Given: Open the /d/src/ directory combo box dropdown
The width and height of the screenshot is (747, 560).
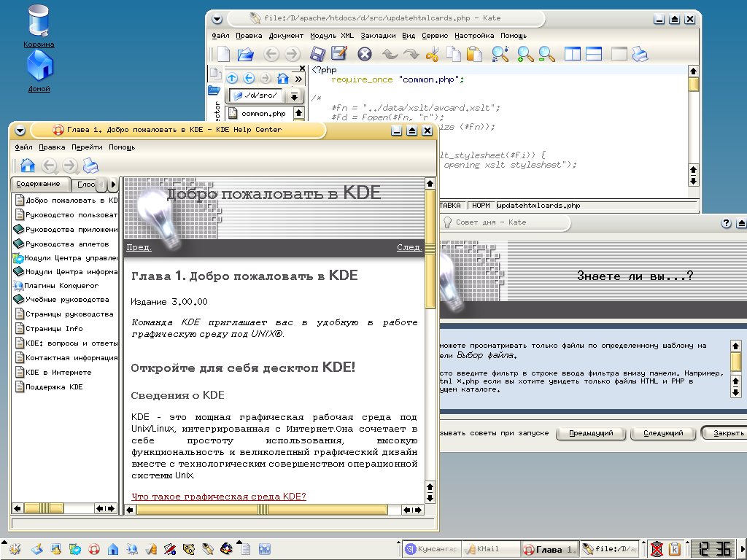Looking at the screenshot, I should point(294,96).
